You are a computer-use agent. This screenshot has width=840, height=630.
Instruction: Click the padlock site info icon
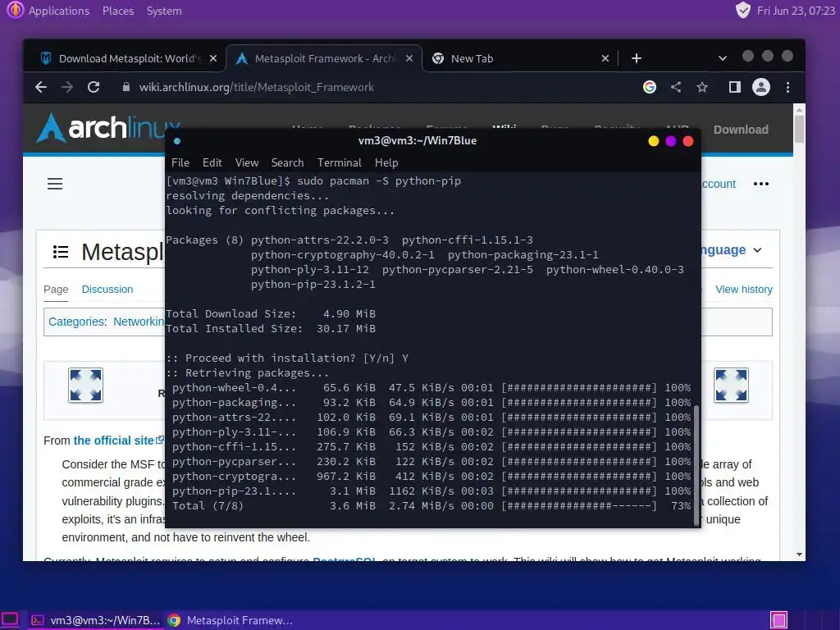126,87
